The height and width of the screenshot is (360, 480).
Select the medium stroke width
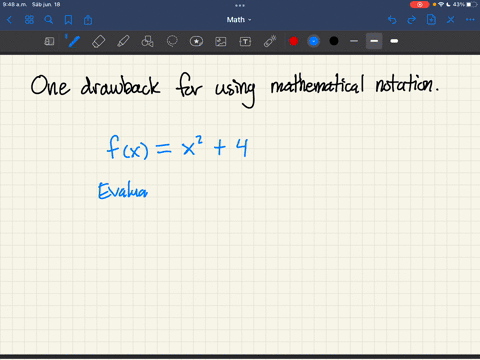[x=374, y=41]
